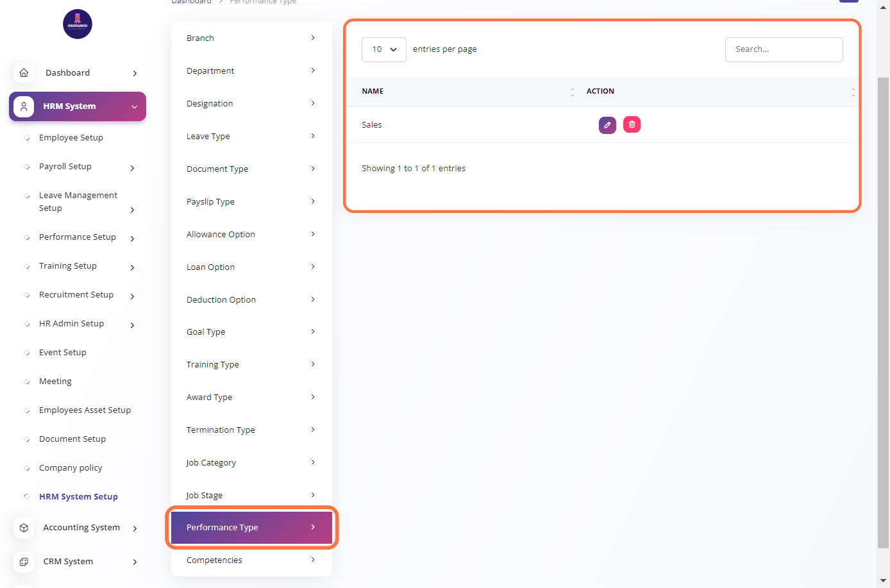The width and height of the screenshot is (890, 588).
Task: Sort table by the Name column arrows
Action: [572, 92]
